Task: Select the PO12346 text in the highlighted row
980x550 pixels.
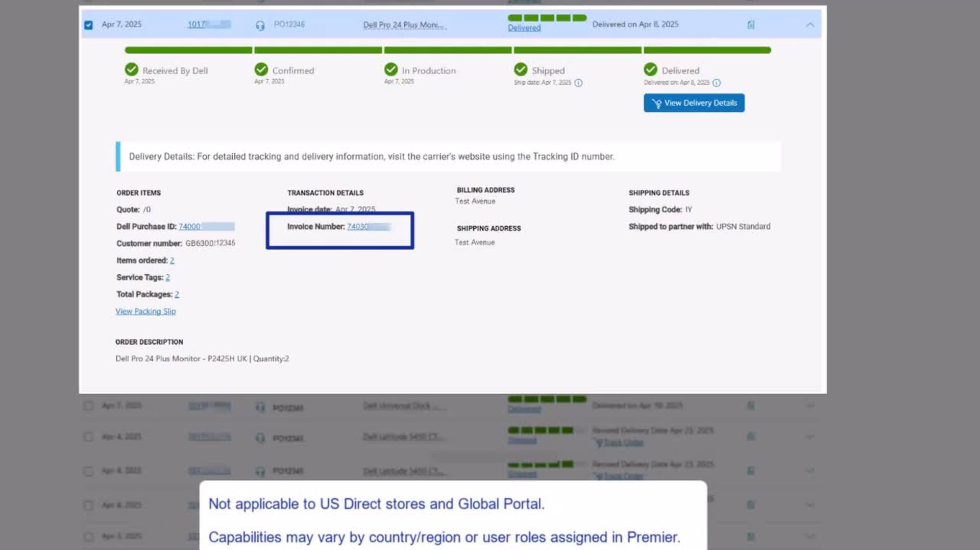Action: [289, 24]
